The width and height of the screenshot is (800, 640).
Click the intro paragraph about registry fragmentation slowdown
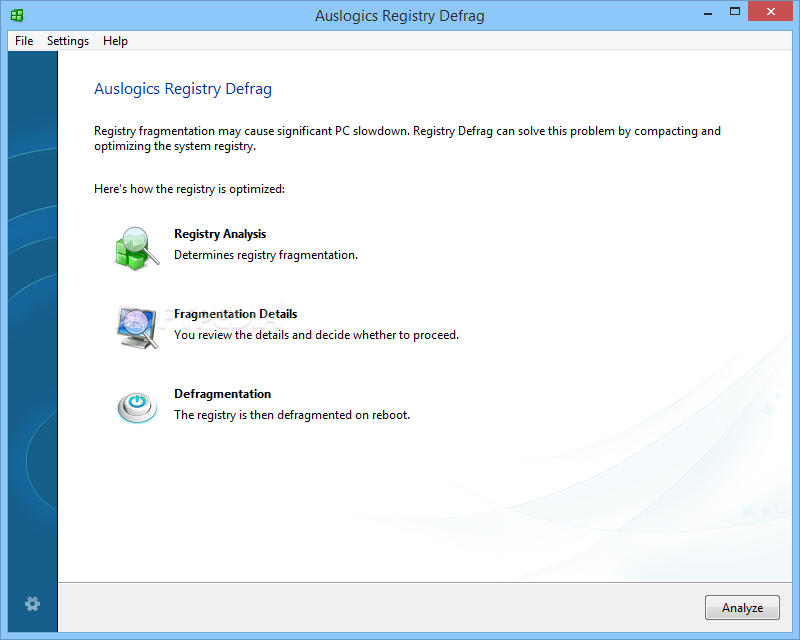tap(407, 138)
